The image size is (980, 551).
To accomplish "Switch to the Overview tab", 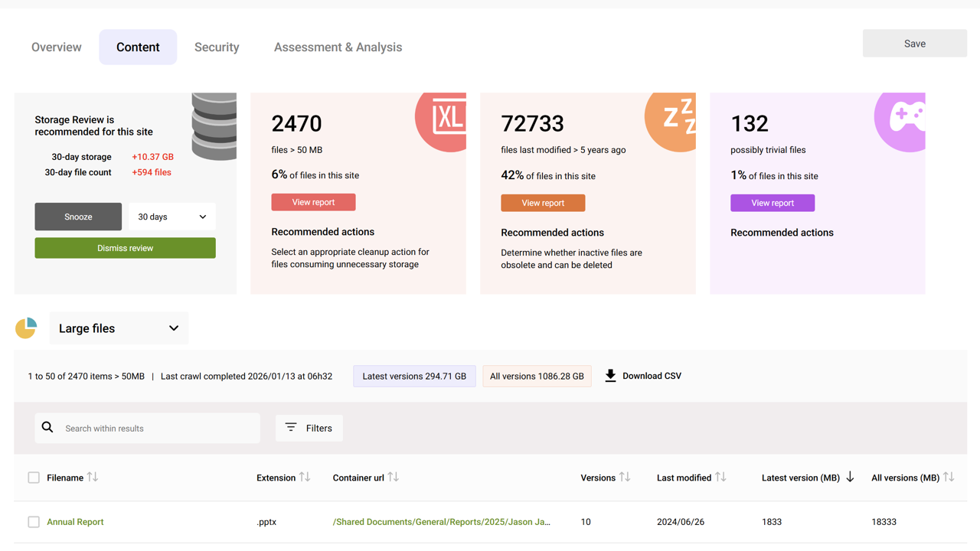I will pyautogui.click(x=56, y=47).
